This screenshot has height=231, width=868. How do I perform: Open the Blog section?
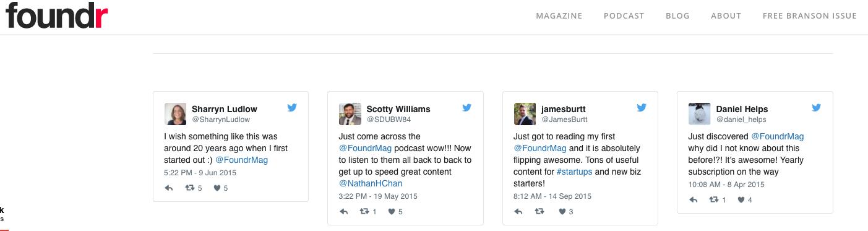point(677,16)
